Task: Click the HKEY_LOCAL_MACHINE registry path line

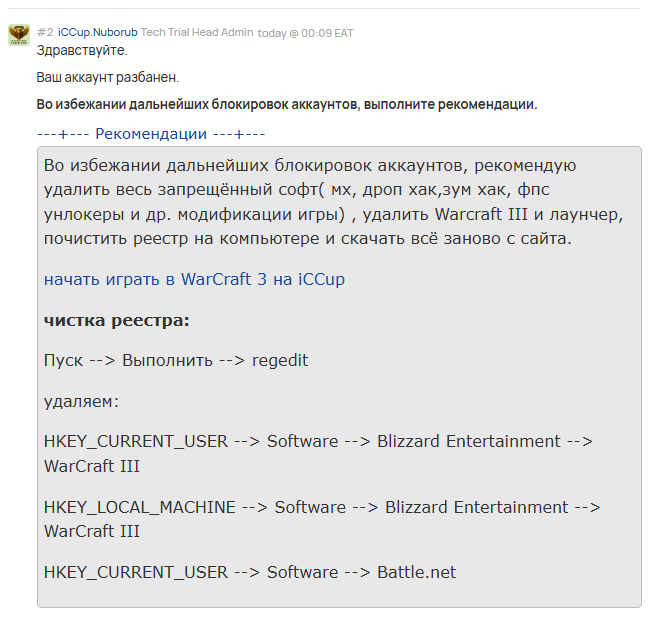Action: [322, 519]
